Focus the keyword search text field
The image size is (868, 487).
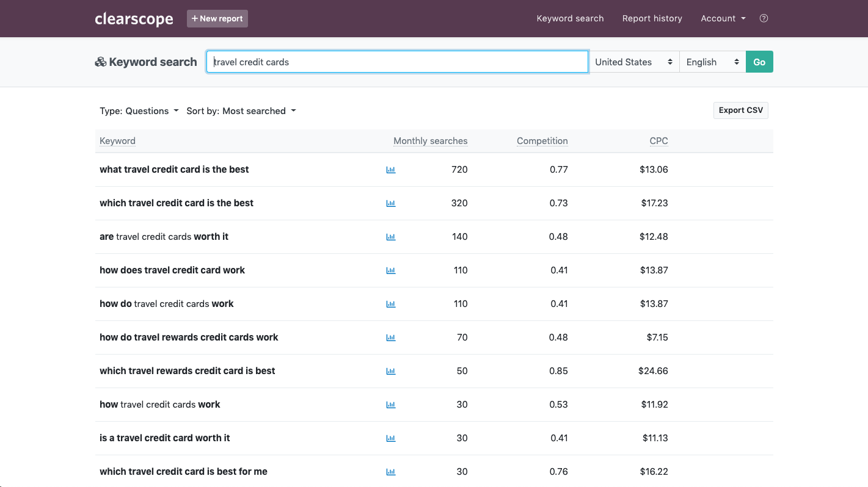397,62
